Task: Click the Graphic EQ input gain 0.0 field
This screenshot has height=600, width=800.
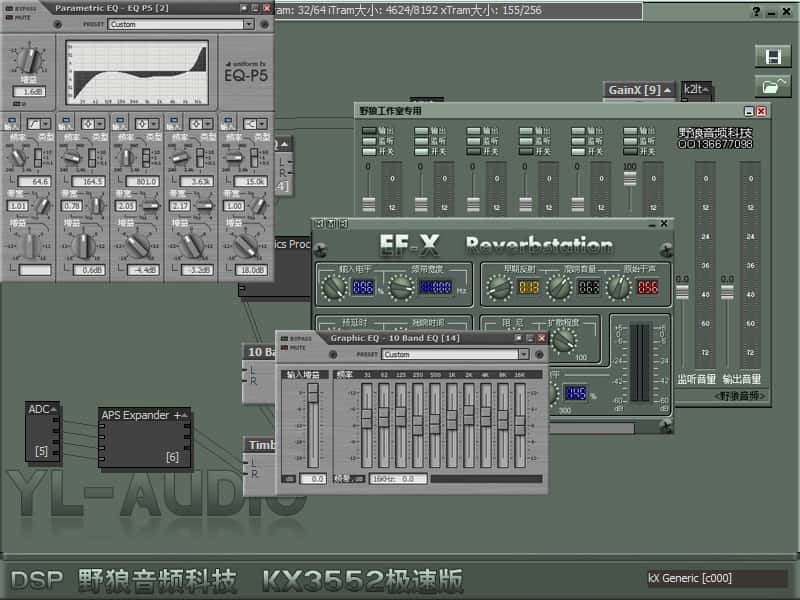Action: (312, 479)
